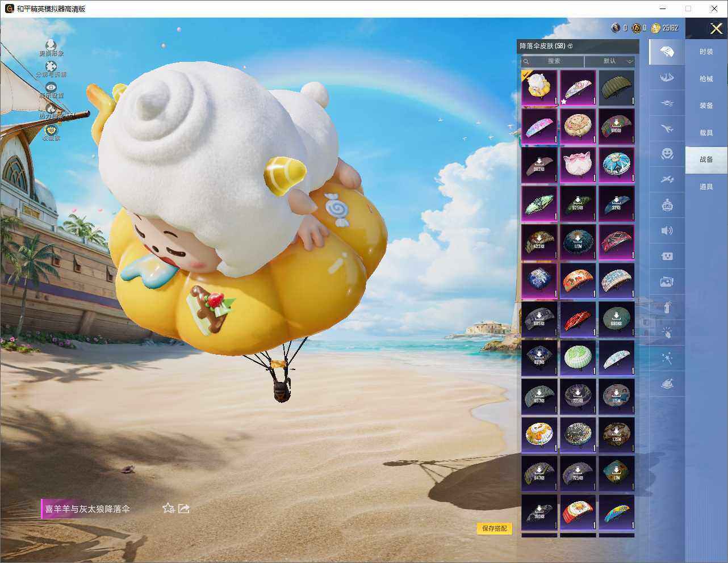Switch to the 枪械 tab
The image size is (728, 563).
point(706,79)
